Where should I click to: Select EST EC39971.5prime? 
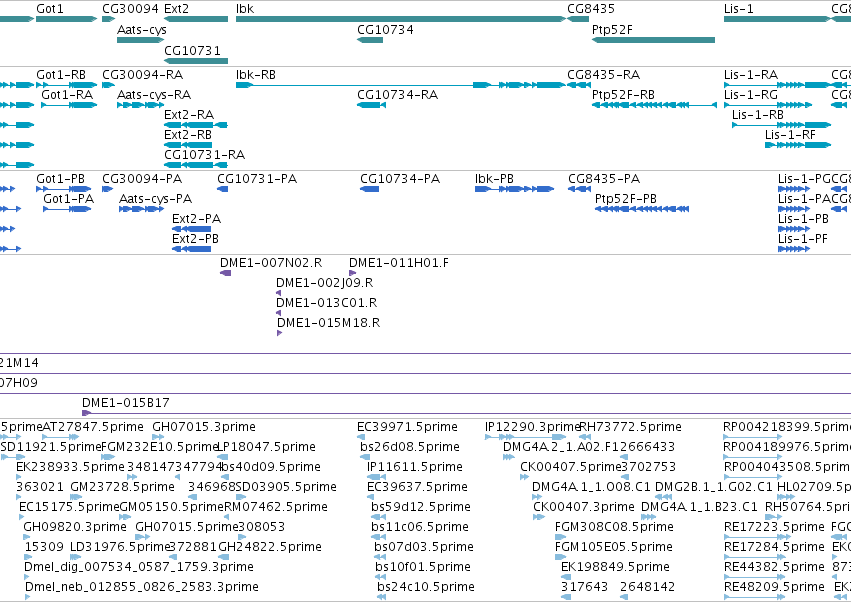coord(361,436)
